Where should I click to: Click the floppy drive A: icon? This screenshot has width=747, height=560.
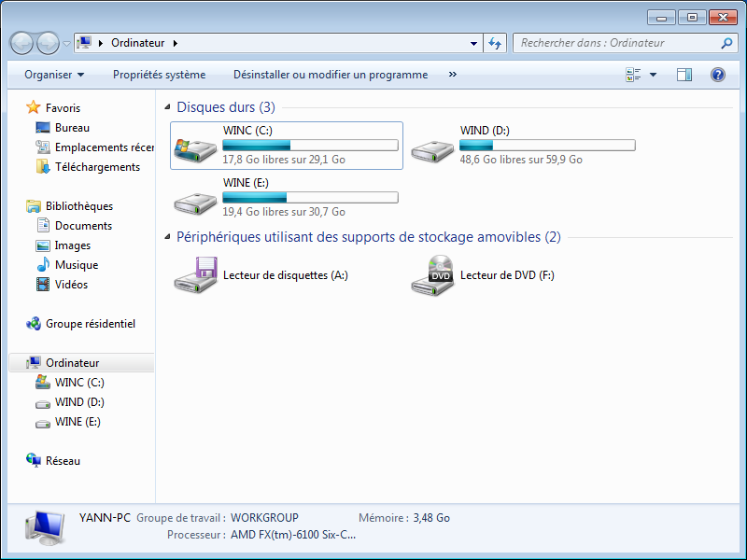tap(195, 274)
